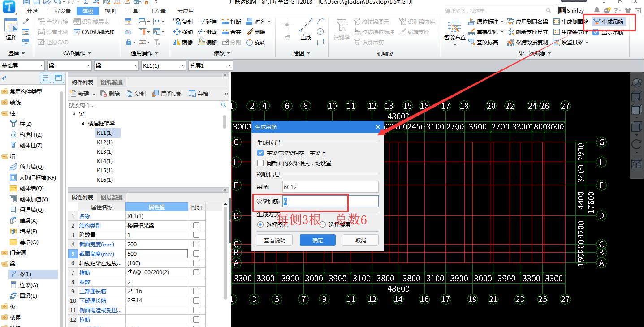Check 同截面的次梁相交，均设置

tap(260, 163)
